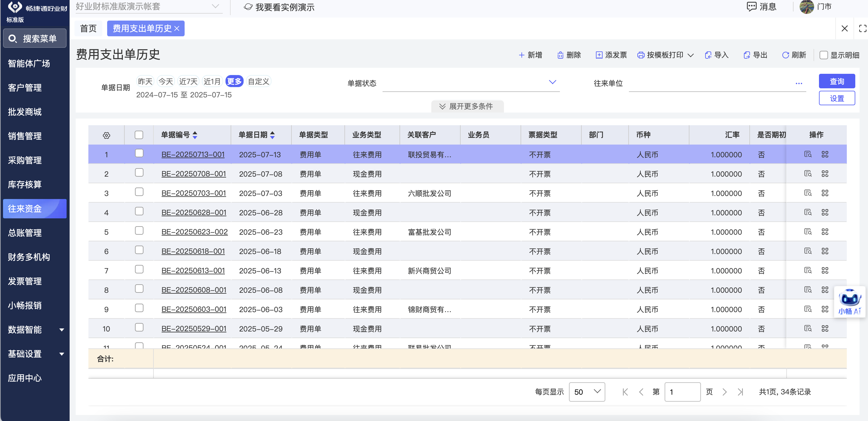Expand 展开更多条件 filter section
868x421 pixels.
pyautogui.click(x=467, y=106)
